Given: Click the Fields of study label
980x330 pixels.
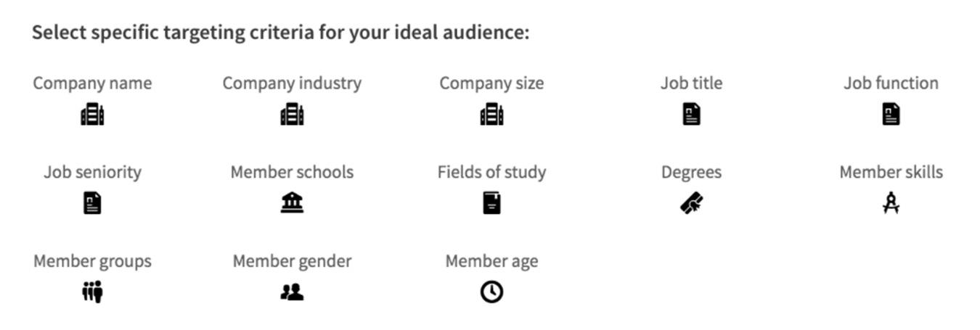Looking at the screenshot, I should click(491, 172).
